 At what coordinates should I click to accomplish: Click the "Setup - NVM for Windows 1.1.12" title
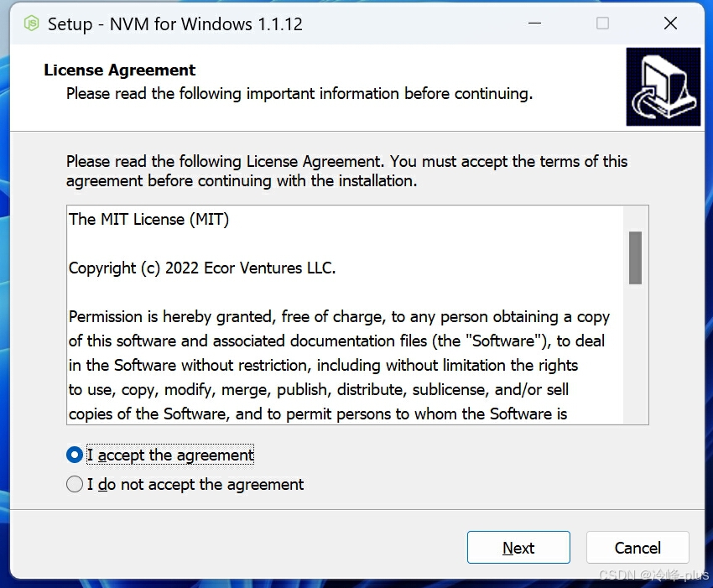pyautogui.click(x=175, y=23)
